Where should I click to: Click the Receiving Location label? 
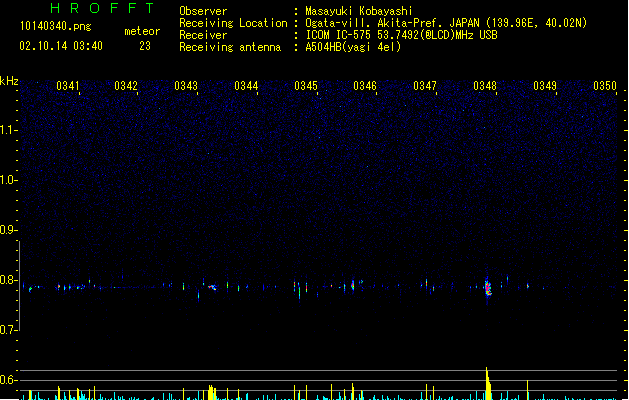233,23
